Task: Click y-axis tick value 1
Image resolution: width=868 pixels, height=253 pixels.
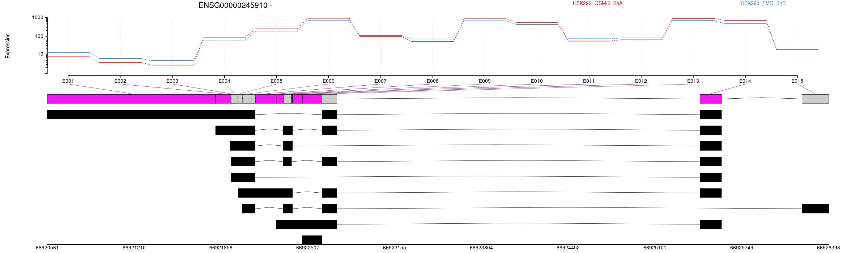Action: (x=42, y=68)
